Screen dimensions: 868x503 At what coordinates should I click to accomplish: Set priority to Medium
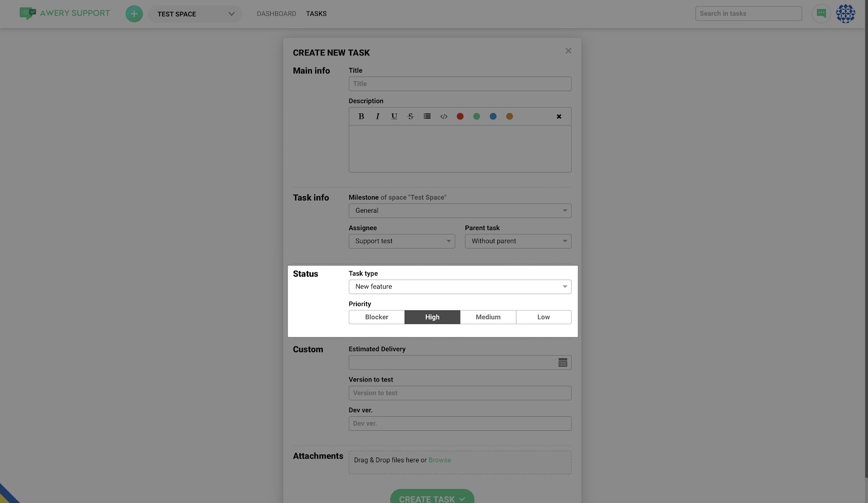[488, 317]
